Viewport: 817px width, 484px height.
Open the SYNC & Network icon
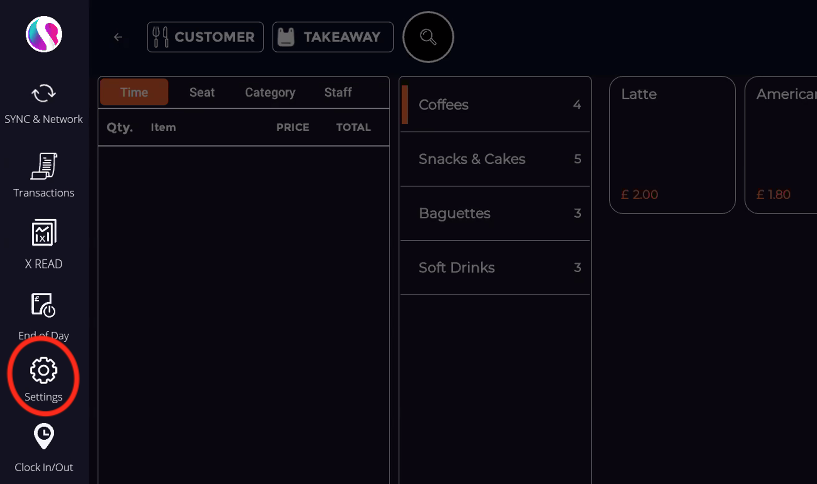point(44,94)
